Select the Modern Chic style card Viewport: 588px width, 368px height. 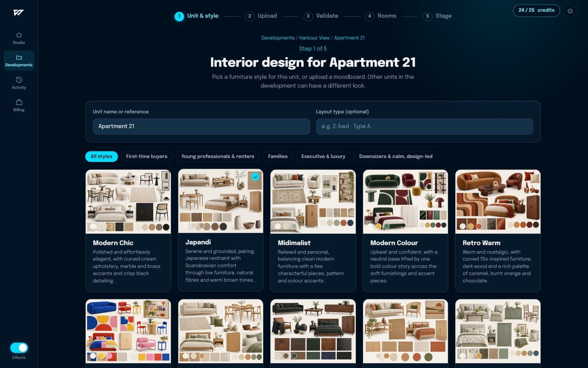(x=128, y=231)
